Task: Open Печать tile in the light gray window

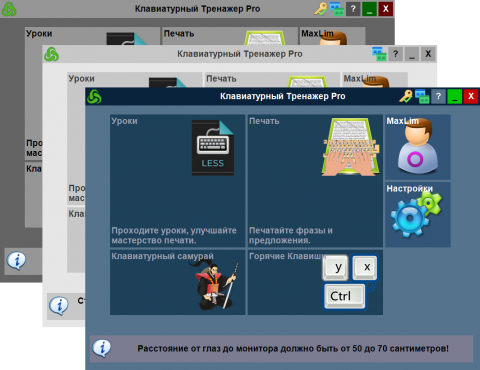Action: (272, 80)
